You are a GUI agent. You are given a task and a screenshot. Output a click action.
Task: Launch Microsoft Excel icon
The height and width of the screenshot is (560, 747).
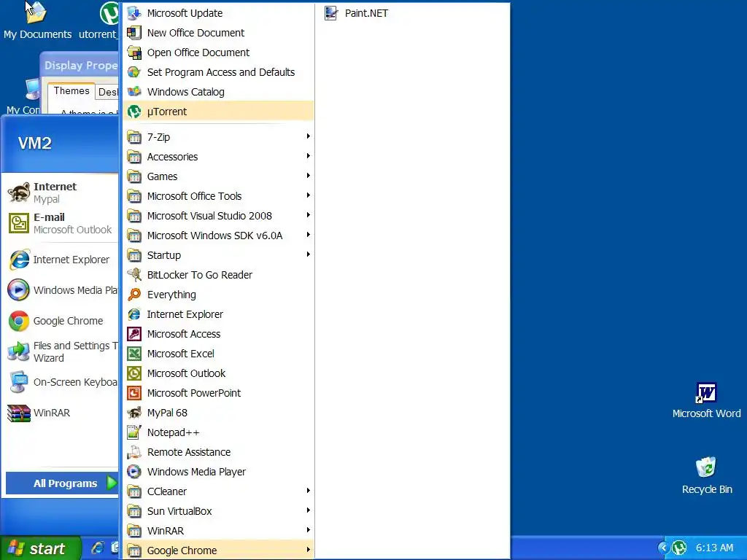(x=134, y=354)
